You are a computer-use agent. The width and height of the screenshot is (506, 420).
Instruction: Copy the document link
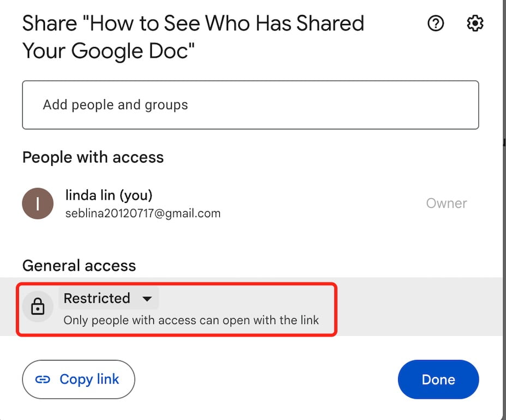click(79, 379)
